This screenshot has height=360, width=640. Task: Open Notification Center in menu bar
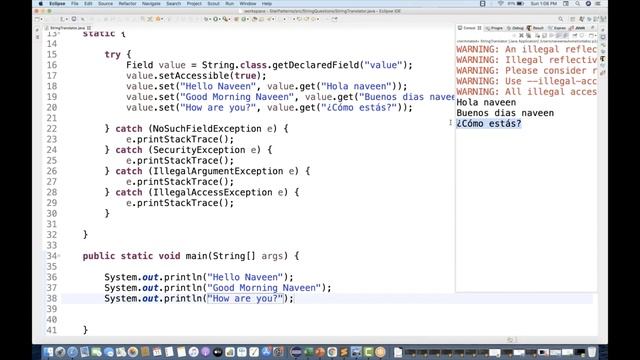click(x=598, y=4)
